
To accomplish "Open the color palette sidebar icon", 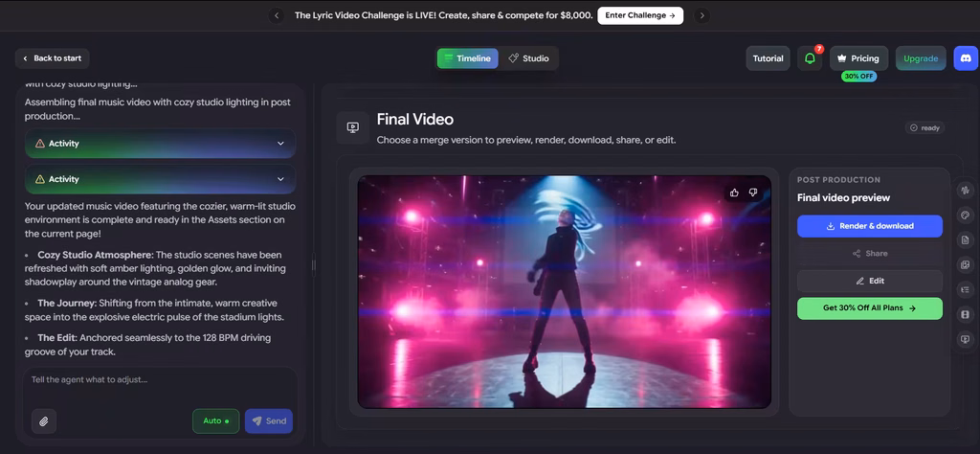I will (x=965, y=216).
